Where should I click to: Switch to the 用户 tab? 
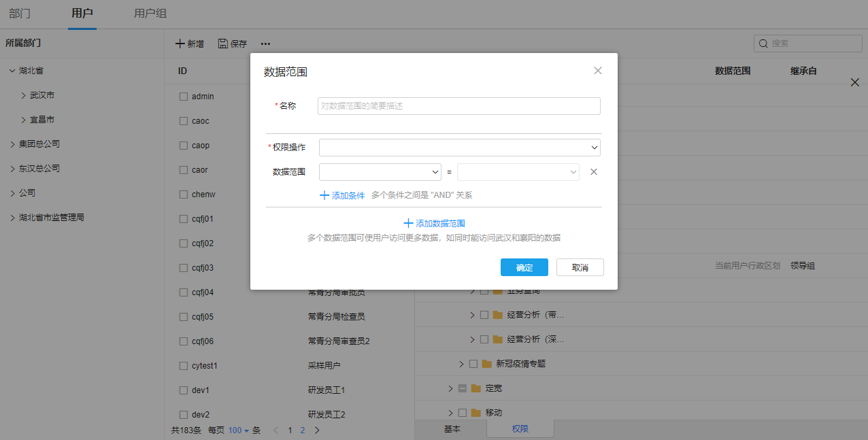pyautogui.click(x=82, y=14)
